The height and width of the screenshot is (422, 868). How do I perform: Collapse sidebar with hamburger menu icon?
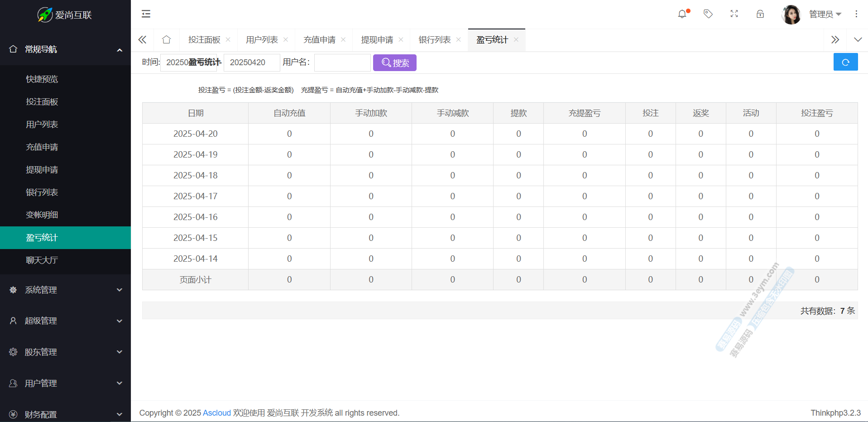pos(146,14)
